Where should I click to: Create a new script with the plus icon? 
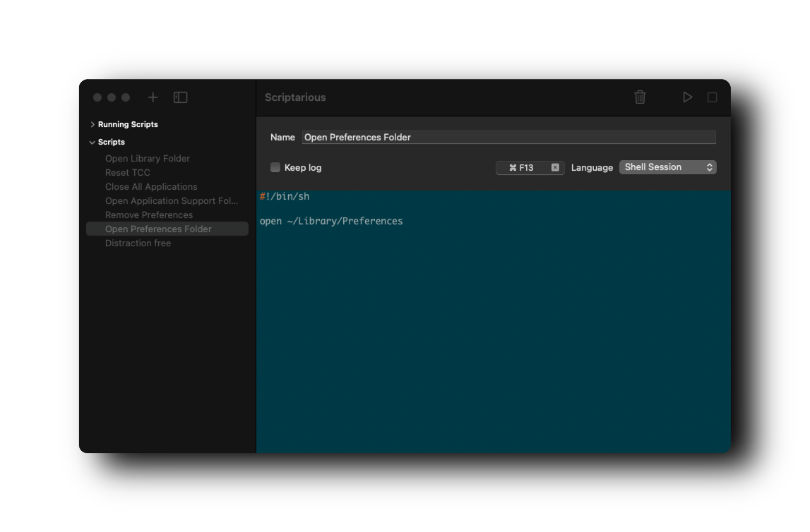pos(152,97)
